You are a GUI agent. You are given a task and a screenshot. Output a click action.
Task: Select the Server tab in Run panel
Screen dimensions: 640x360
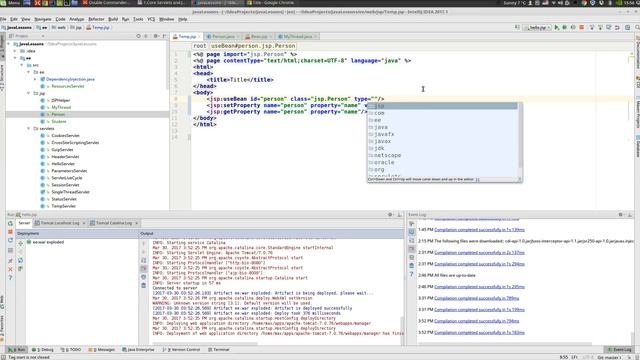tap(24, 223)
